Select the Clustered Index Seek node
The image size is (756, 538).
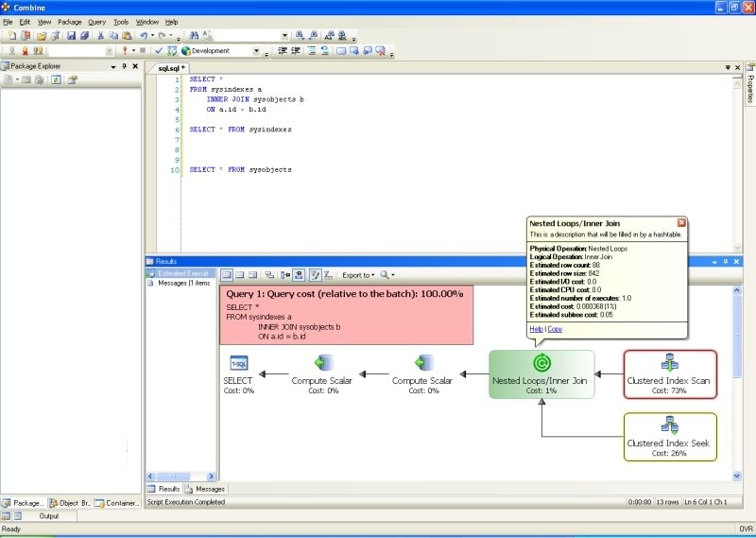670,436
